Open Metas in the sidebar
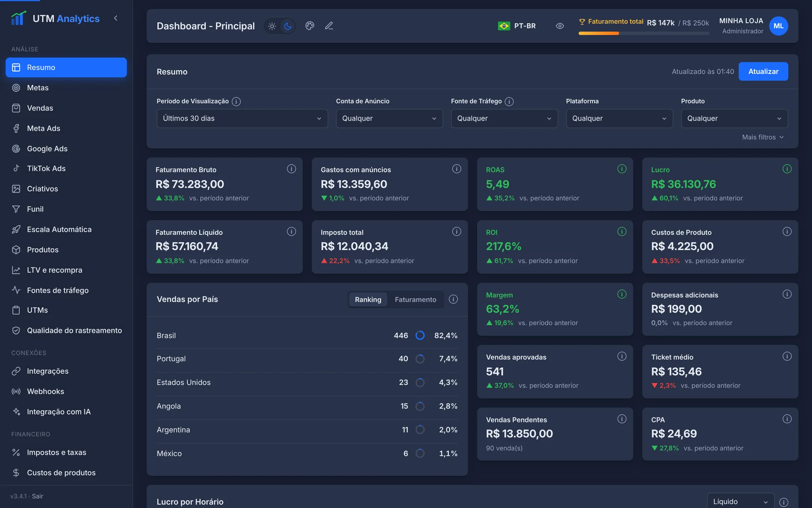812x508 pixels. click(66, 88)
